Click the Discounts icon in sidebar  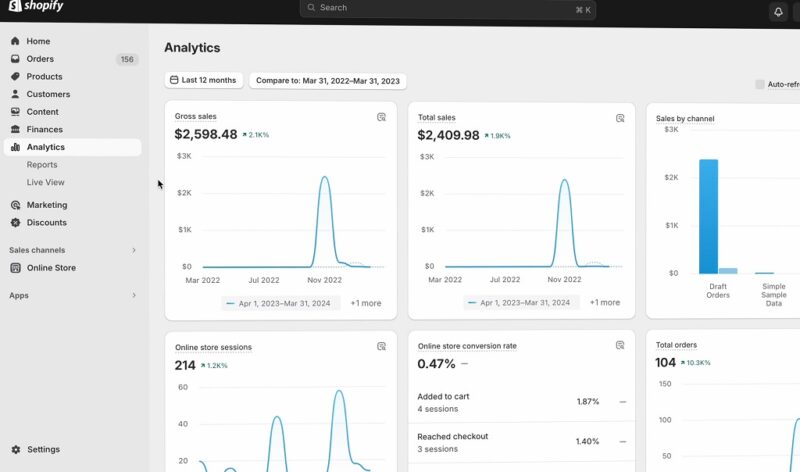point(15,223)
